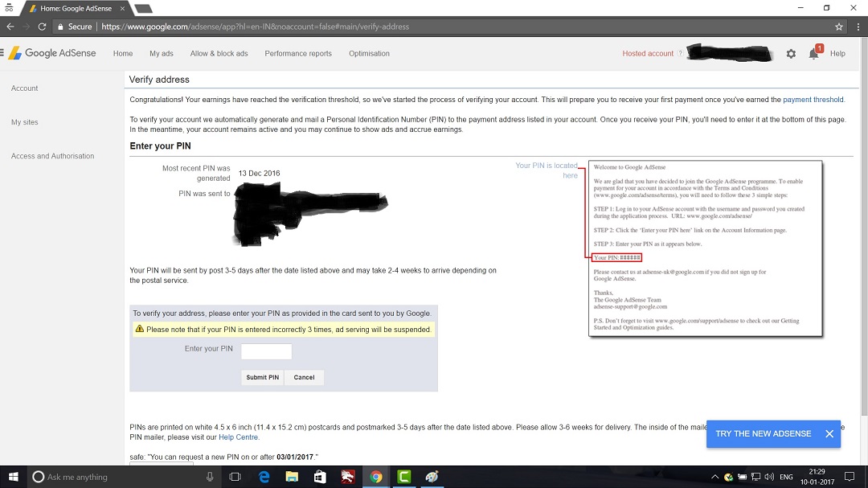
Task: Click the Hosted account help question mark
Action: 681,54
